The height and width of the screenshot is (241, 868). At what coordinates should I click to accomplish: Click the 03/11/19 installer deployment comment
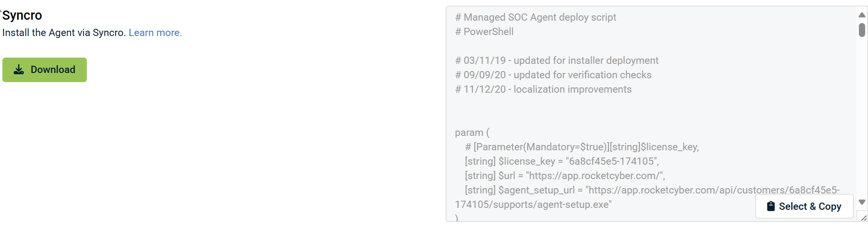[x=557, y=60]
